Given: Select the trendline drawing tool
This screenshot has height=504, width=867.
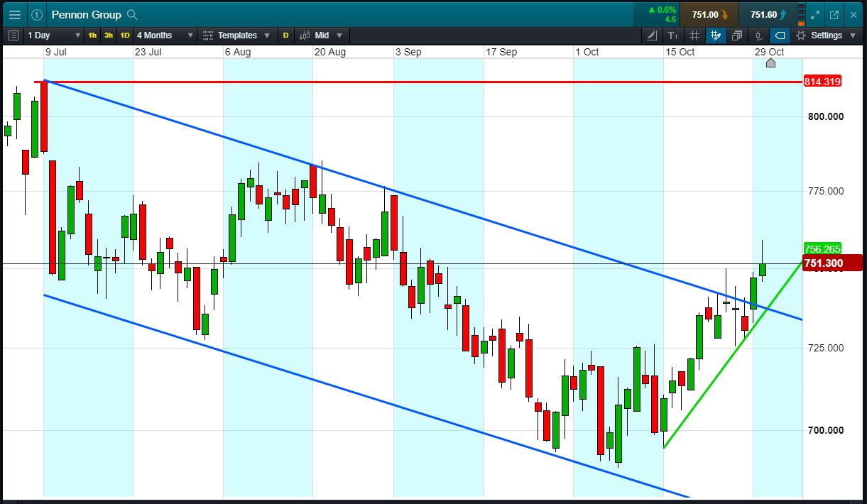Looking at the screenshot, I should (653, 35).
